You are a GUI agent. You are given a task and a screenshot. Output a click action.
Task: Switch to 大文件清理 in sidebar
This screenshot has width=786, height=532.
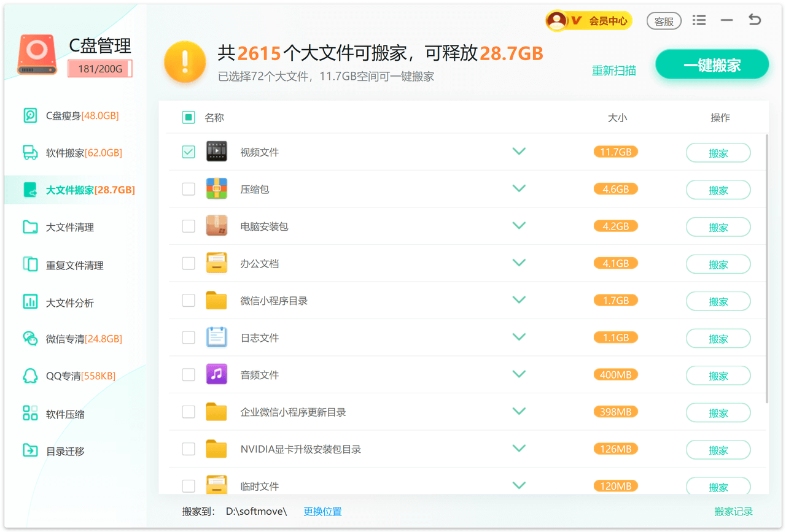[x=69, y=227]
